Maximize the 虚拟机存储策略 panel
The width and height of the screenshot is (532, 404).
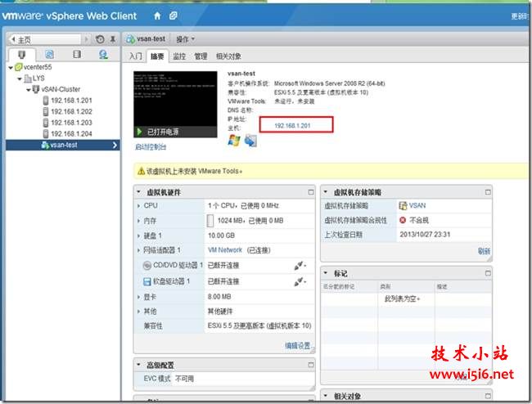[x=488, y=192]
